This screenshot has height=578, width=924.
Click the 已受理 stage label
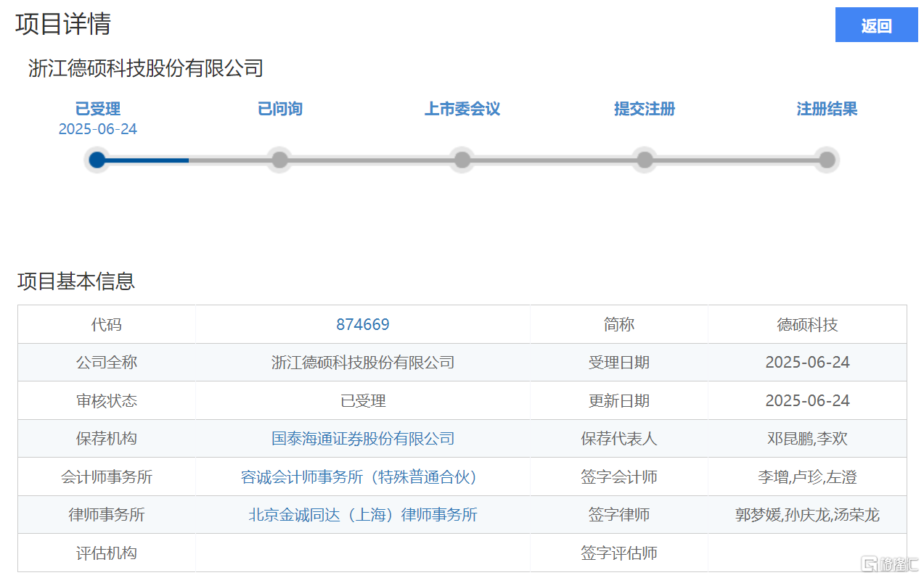point(98,109)
